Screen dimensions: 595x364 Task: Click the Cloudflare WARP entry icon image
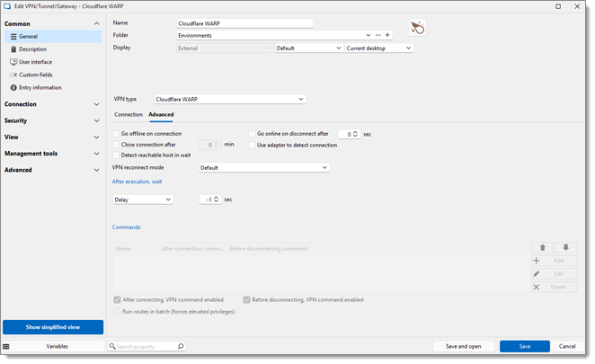[417, 28]
